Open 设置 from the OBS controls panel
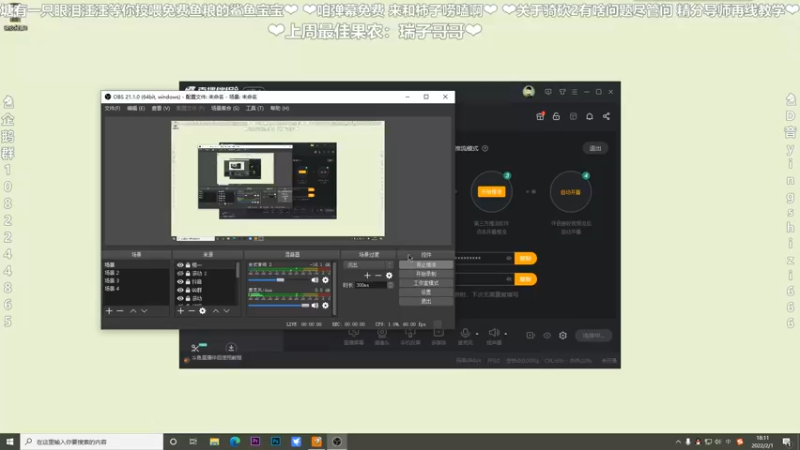 (426, 292)
